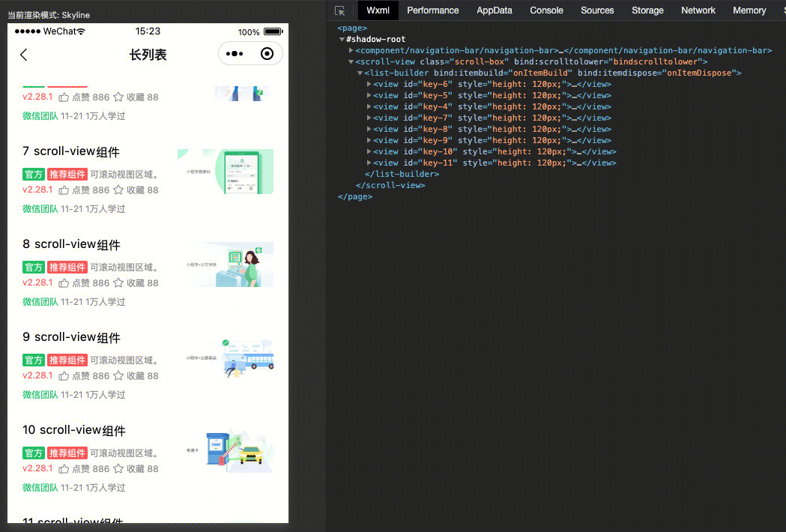Tap the 当前渲染模式: Skyline label

point(49,15)
